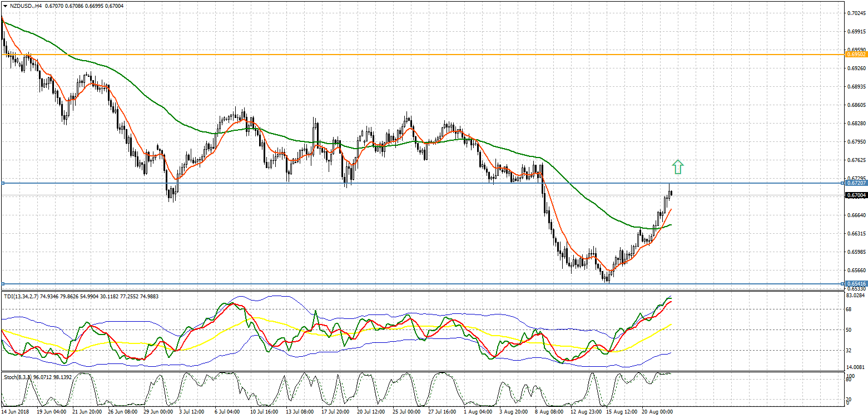Click the latest candlestick near 0.67004
The width and height of the screenshot is (868, 418).
[671, 193]
